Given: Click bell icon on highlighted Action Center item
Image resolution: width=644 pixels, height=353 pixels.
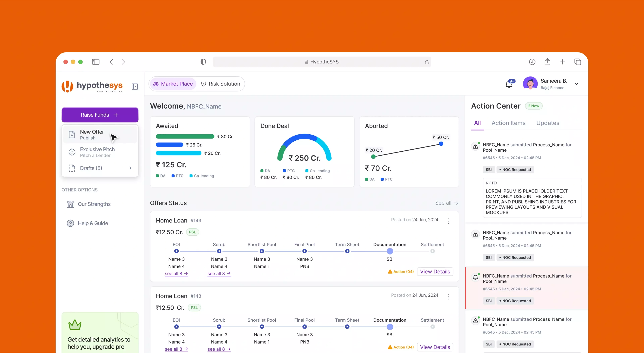Looking at the screenshot, I should tap(475, 277).
